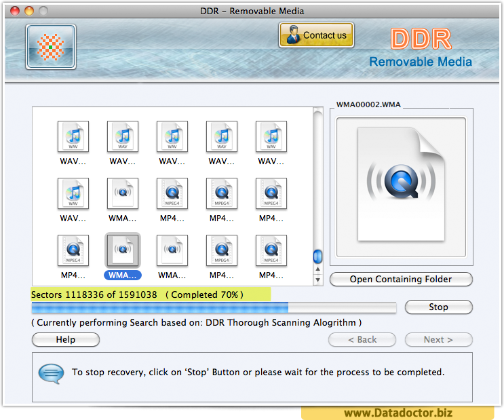Select first WAV file in top row
Screen dimensions: 504x420
point(73,136)
